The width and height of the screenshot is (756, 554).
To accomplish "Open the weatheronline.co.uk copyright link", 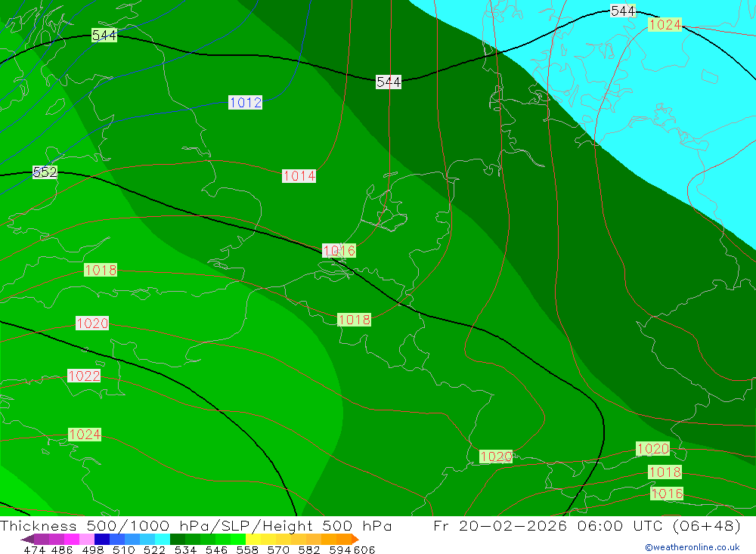I will (692, 547).
